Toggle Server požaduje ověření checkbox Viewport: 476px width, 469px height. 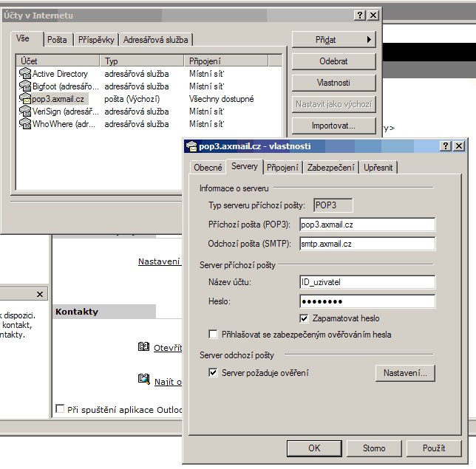click(x=214, y=373)
